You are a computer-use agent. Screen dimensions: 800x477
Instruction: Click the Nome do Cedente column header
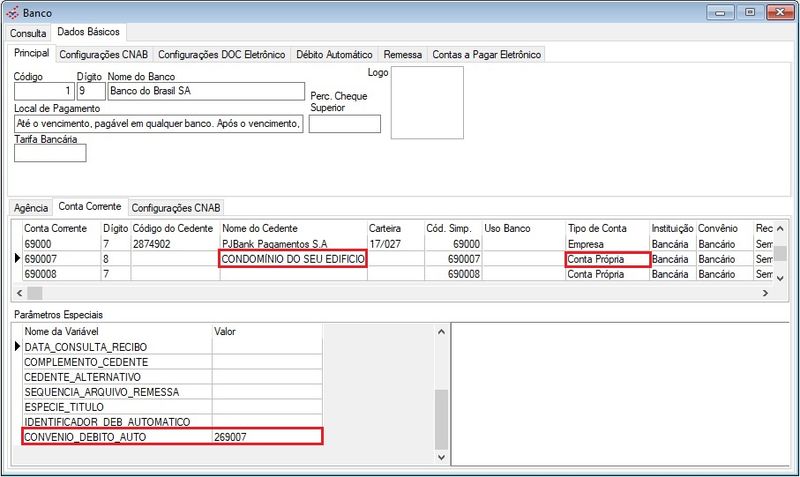[292, 228]
